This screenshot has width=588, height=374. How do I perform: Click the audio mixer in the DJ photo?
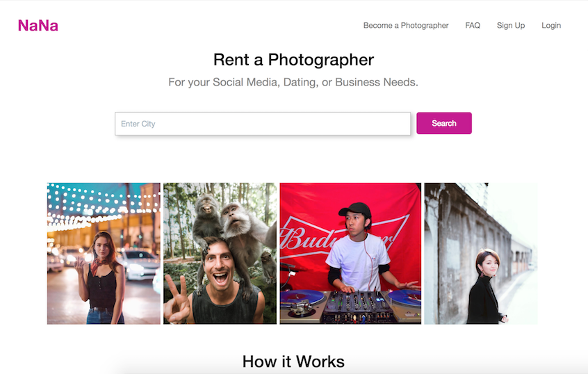[x=351, y=305]
